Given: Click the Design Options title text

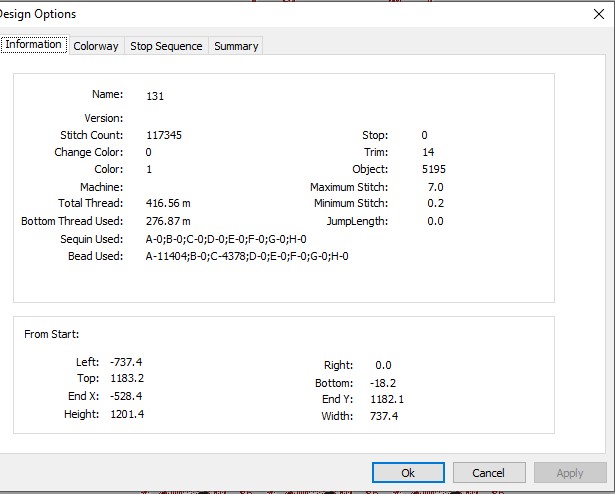Looking at the screenshot, I should pos(38,14).
